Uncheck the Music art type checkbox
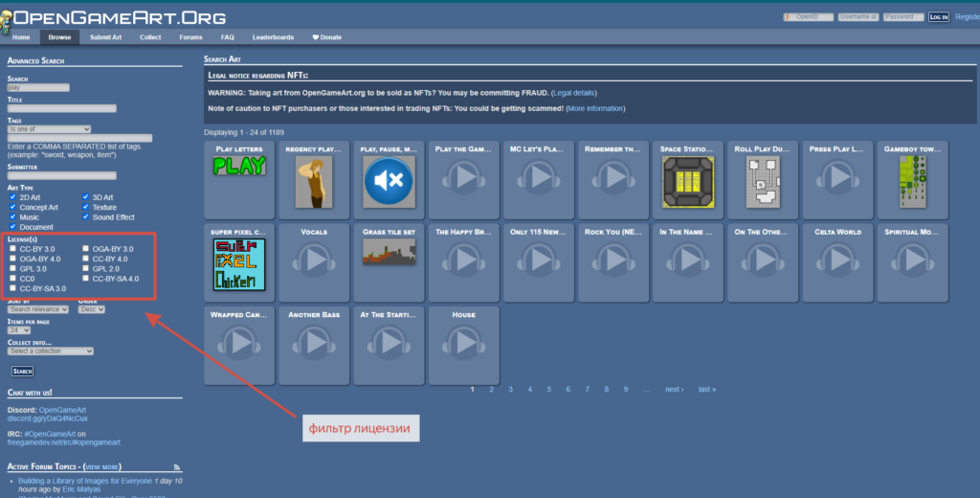This screenshot has height=498, width=980. click(12, 216)
